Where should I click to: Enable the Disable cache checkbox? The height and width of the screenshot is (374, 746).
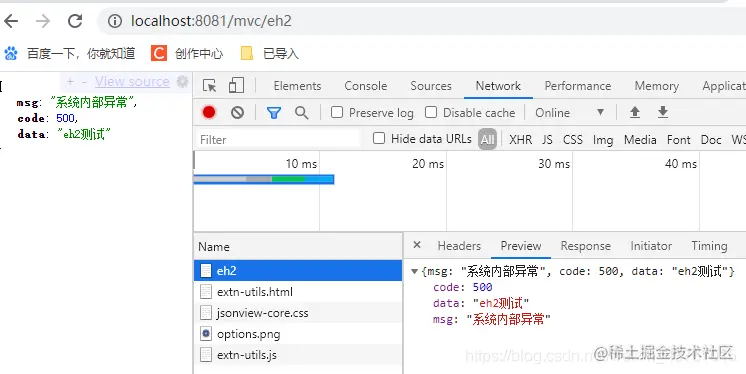431,112
